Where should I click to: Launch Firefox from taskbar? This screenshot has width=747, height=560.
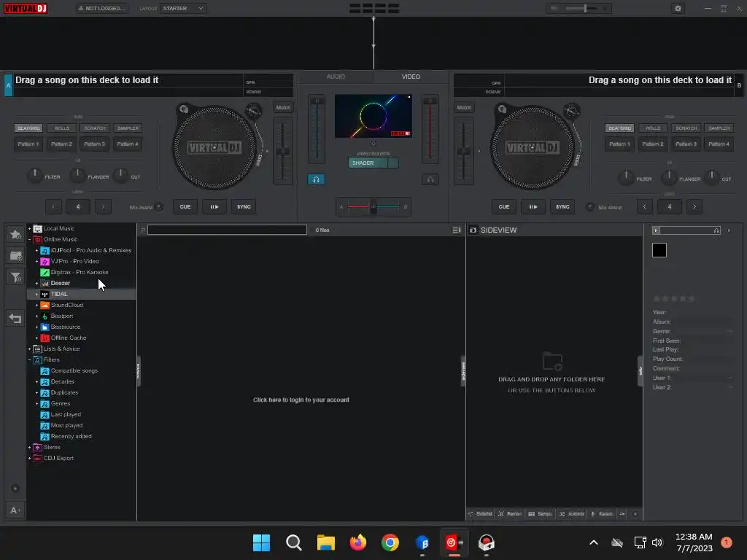pyautogui.click(x=357, y=542)
